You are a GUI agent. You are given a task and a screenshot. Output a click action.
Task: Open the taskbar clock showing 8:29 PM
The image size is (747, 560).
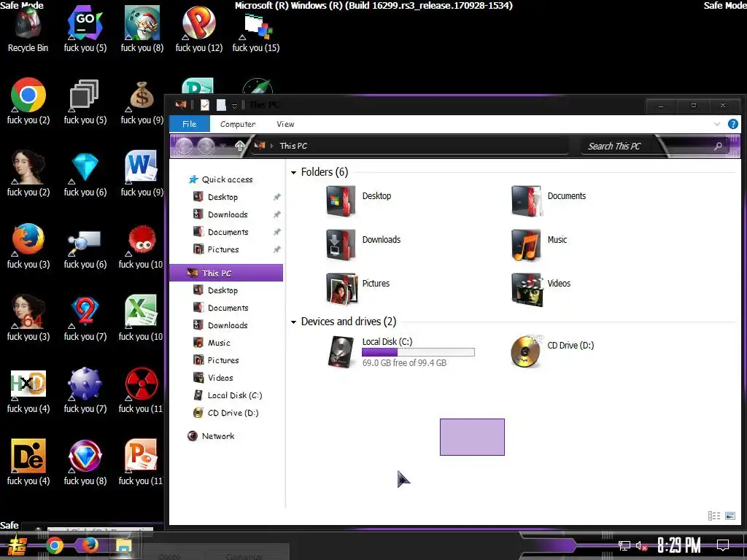pyautogui.click(x=679, y=545)
